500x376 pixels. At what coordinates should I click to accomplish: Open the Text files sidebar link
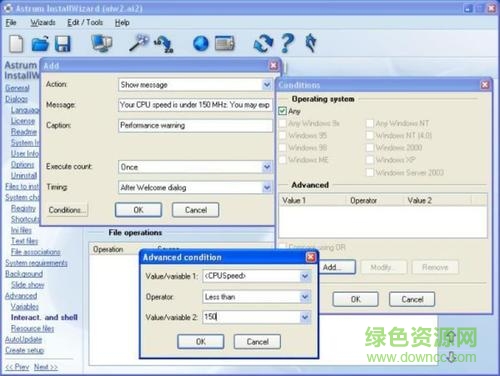[x=24, y=241]
